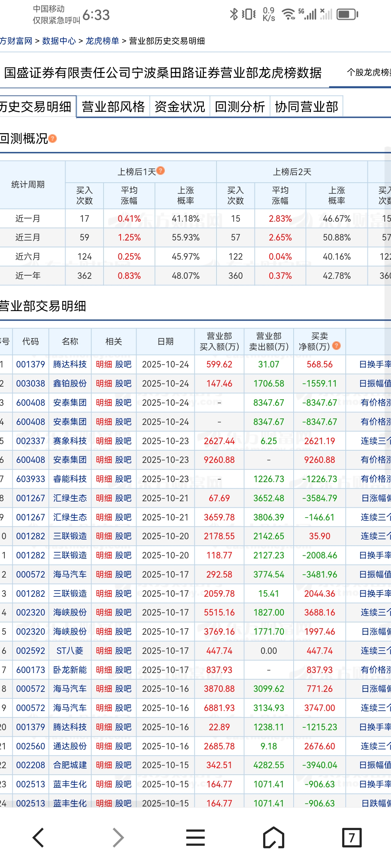Viewport: 391px width, 868px height.
Task: Open stock code 002560 link
Action: tap(30, 746)
